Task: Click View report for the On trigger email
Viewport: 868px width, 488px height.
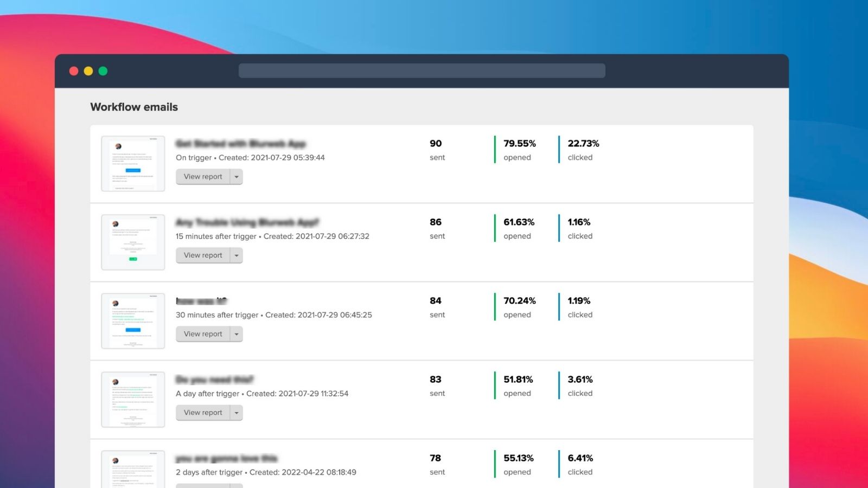Action: (x=203, y=177)
